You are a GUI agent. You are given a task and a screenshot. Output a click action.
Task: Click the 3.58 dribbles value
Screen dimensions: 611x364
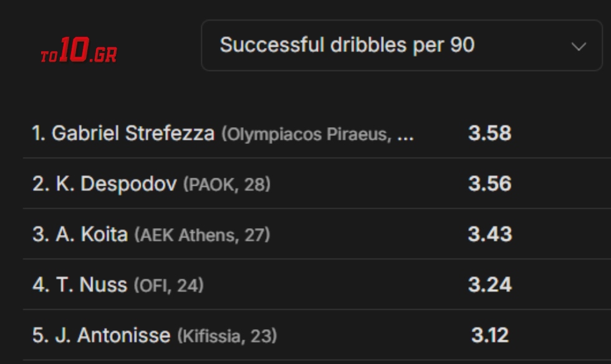pyautogui.click(x=489, y=133)
